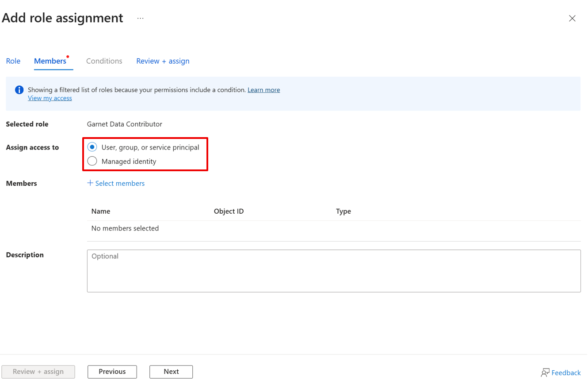Viewport: 588px width, 388px height.
Task: Click the Next button
Action: point(171,372)
